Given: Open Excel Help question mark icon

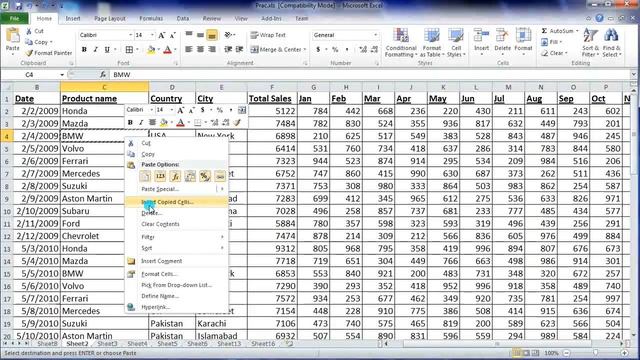Looking at the screenshot, I should tap(599, 18).
